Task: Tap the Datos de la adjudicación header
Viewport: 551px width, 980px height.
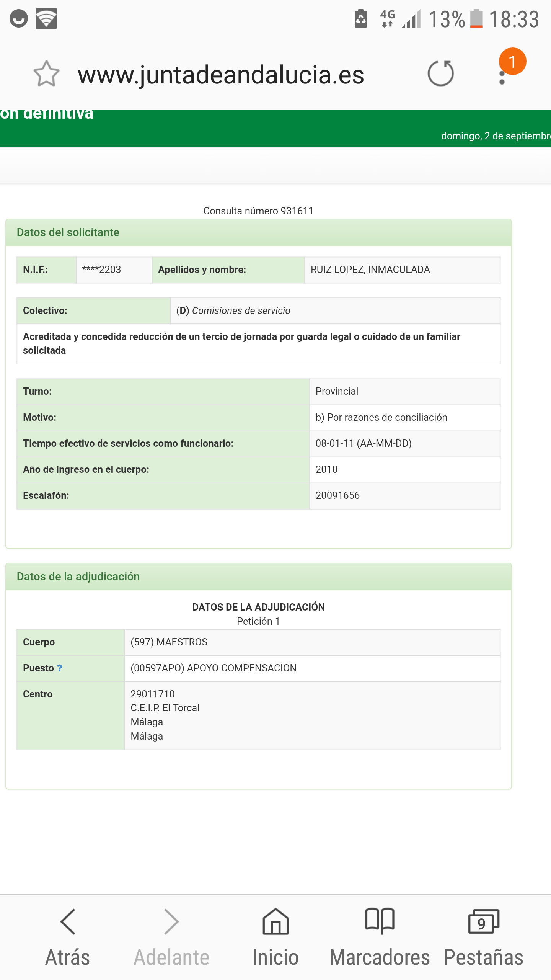Action: pos(78,577)
